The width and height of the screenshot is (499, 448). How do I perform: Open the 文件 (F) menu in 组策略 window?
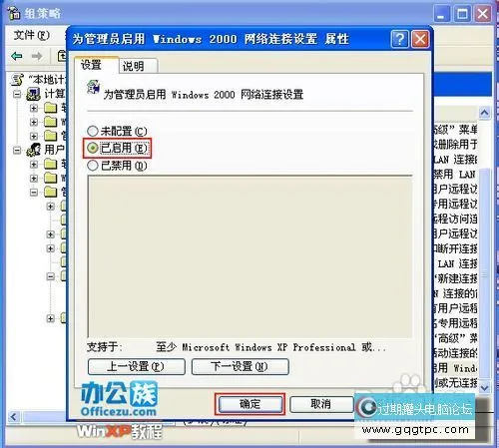(32, 35)
